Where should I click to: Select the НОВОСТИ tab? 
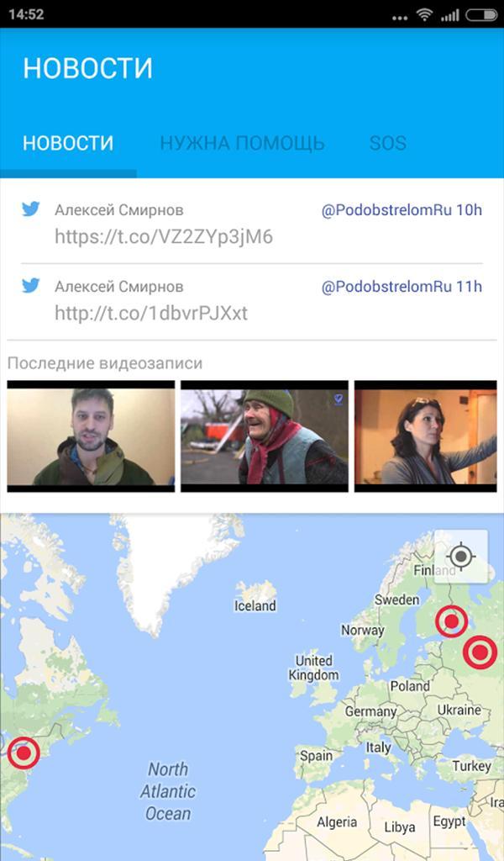[68, 143]
